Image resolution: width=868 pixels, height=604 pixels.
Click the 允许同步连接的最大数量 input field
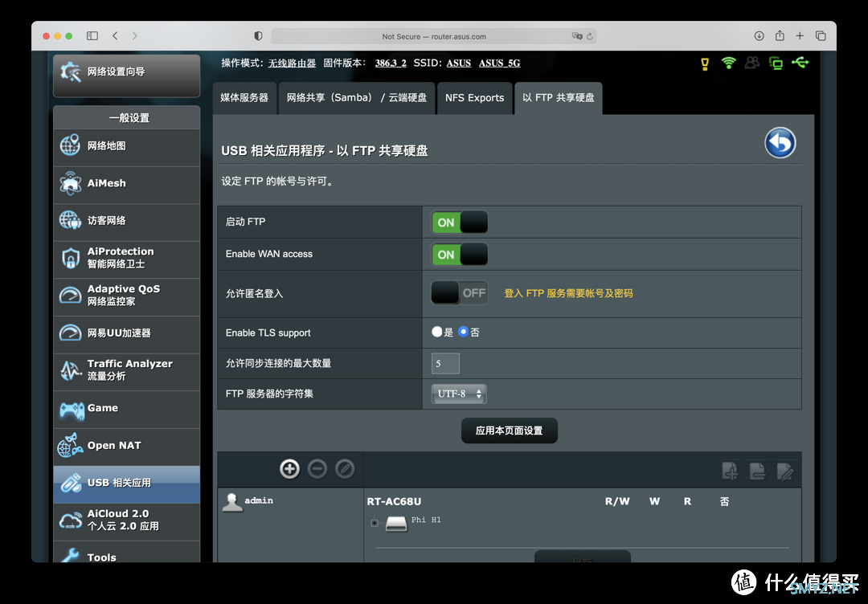pos(445,363)
